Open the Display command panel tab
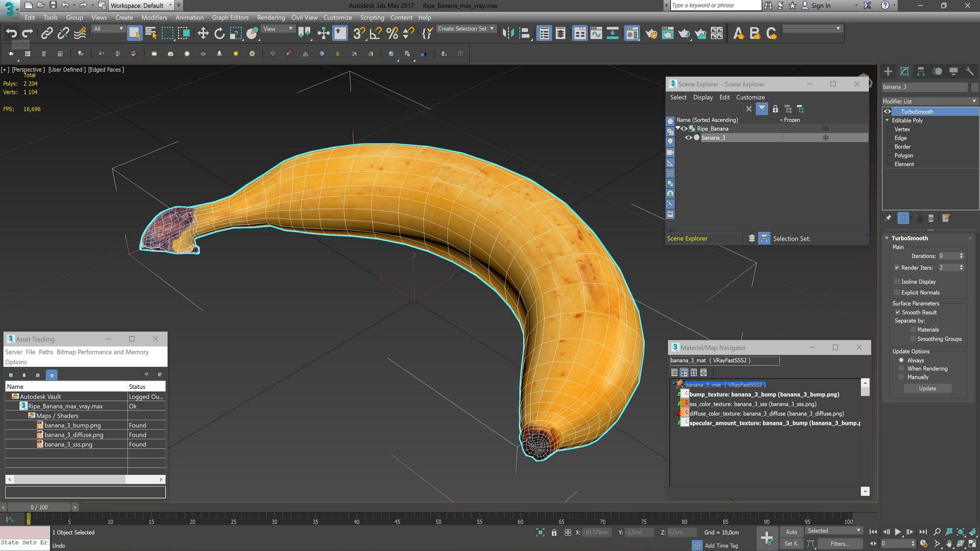The image size is (980, 551). [953, 71]
